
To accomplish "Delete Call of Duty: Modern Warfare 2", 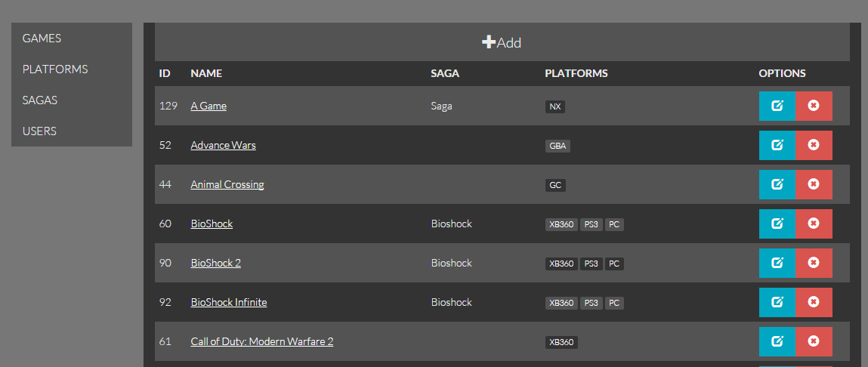I will click(x=814, y=341).
